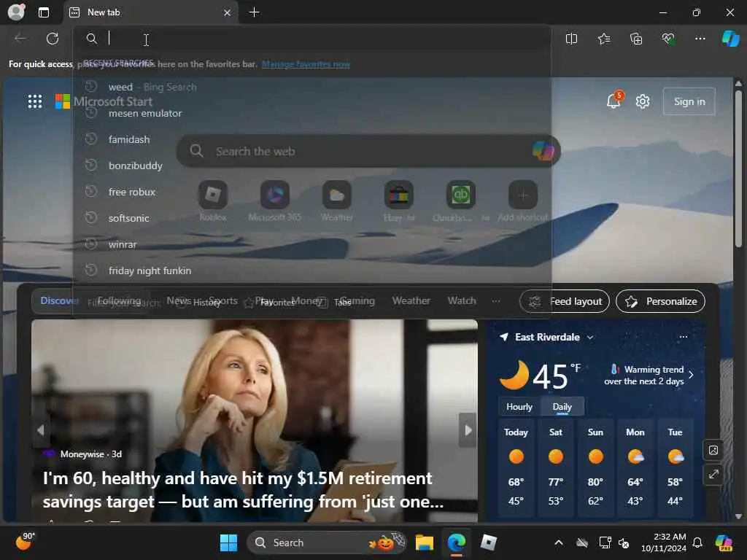Open page settings gear icon
This screenshot has height=560, width=747.
643,101
